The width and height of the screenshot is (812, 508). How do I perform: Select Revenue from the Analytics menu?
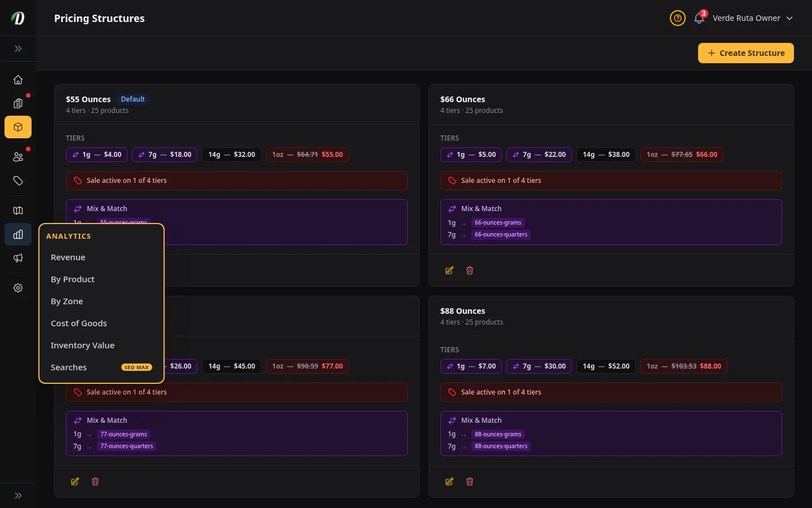(68, 257)
